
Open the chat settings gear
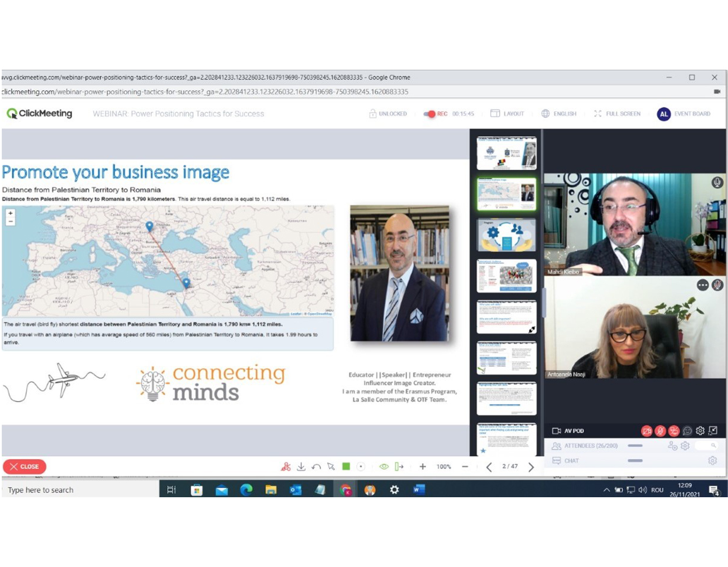712,461
